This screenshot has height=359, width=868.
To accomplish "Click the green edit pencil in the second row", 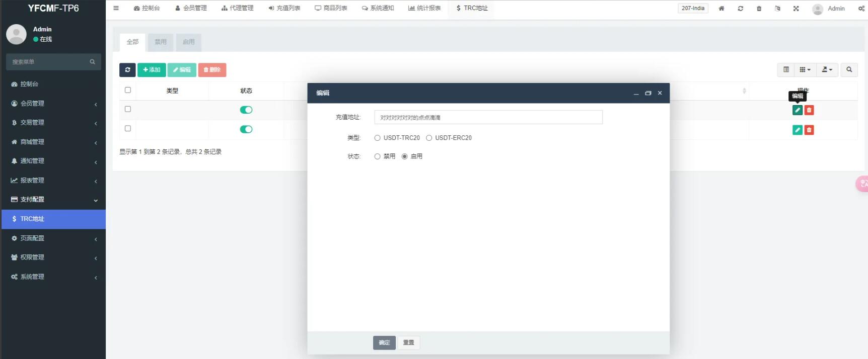I will point(797,130).
